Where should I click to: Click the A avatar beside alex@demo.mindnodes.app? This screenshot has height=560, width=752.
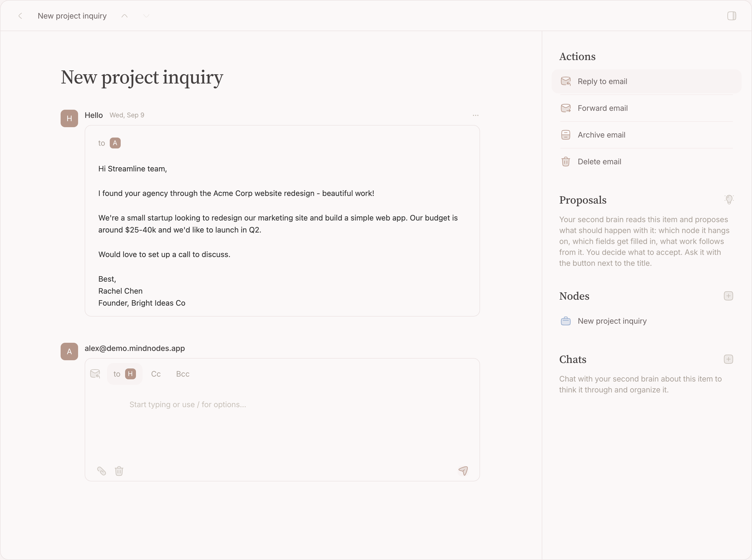(69, 352)
